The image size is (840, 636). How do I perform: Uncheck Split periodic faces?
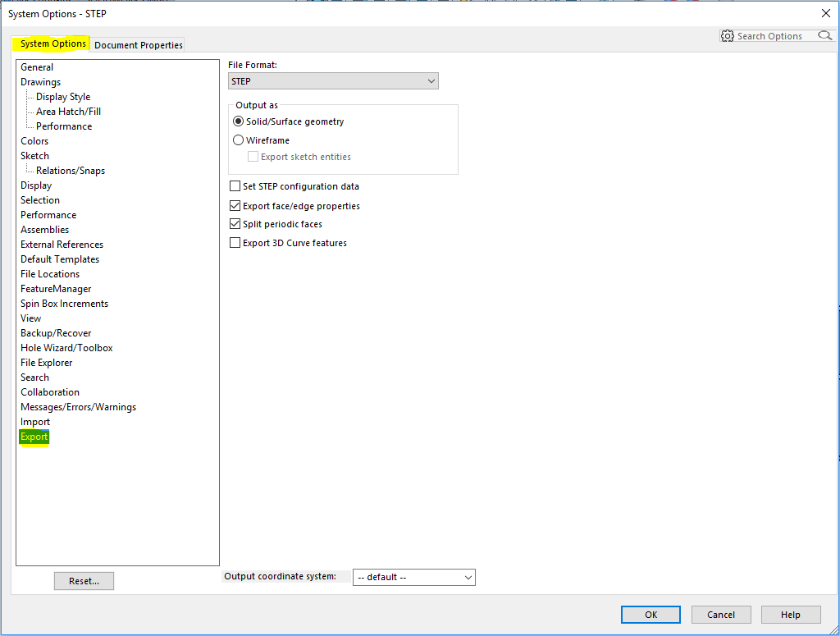[235, 224]
